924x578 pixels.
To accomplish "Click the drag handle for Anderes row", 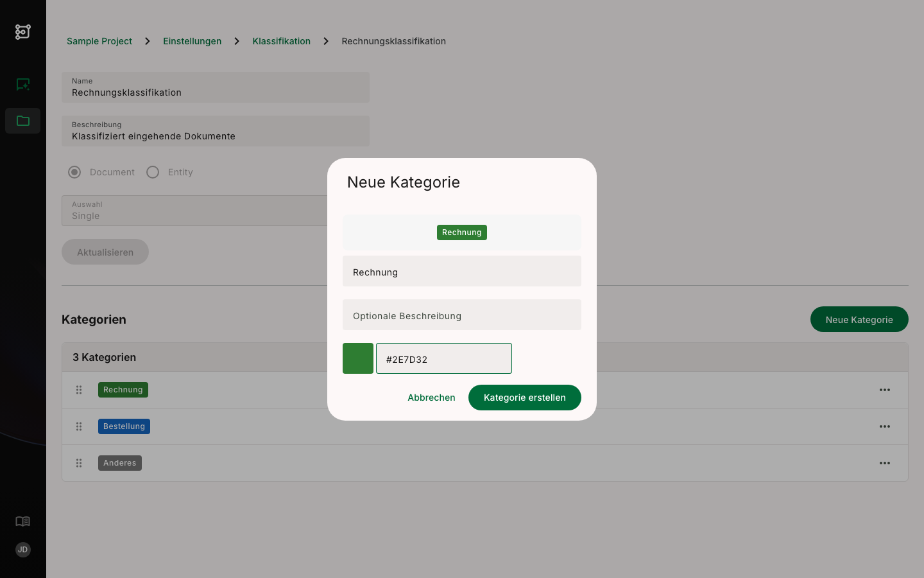I will coord(79,463).
